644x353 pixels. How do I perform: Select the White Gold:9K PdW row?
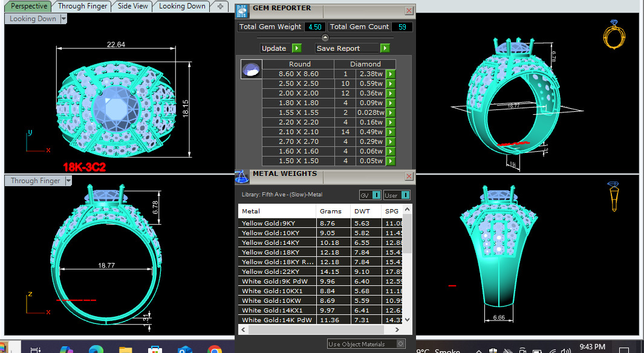(x=320, y=281)
